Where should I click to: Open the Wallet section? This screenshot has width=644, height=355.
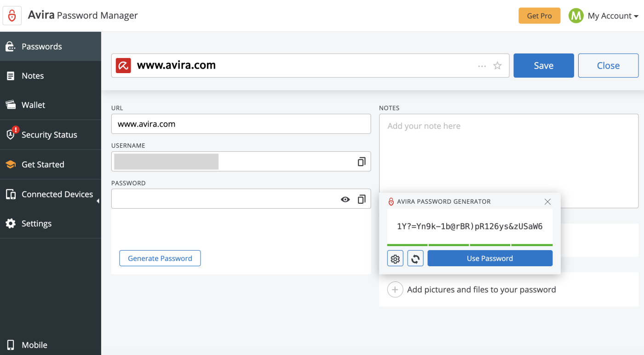click(x=33, y=105)
